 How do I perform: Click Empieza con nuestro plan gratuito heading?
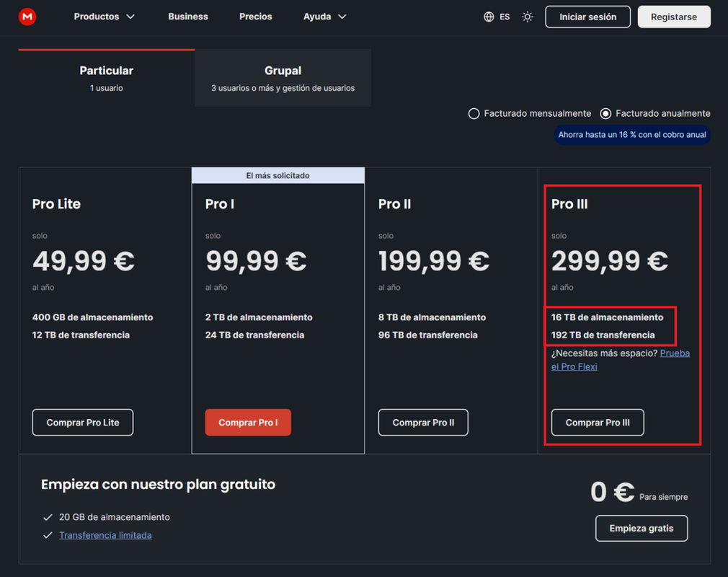[159, 485]
